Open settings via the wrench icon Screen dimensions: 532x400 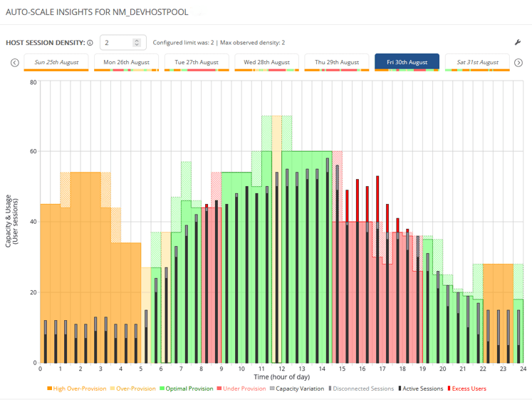(x=518, y=43)
